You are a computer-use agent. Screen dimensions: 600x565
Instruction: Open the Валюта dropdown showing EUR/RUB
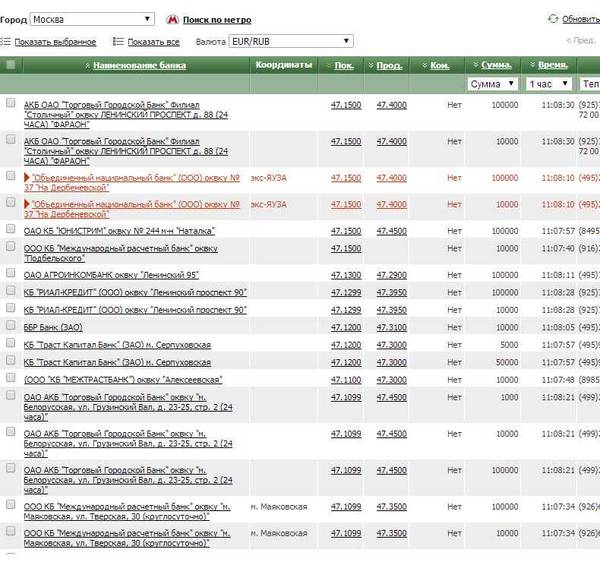pos(291,41)
